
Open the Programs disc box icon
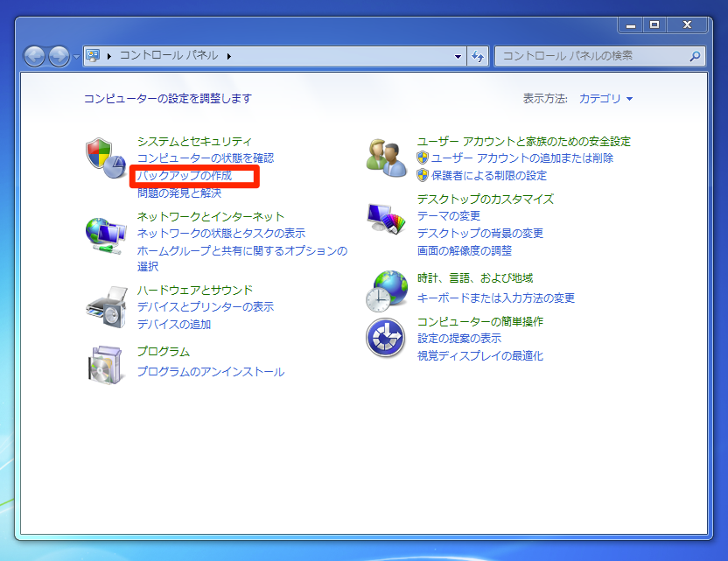[106, 365]
